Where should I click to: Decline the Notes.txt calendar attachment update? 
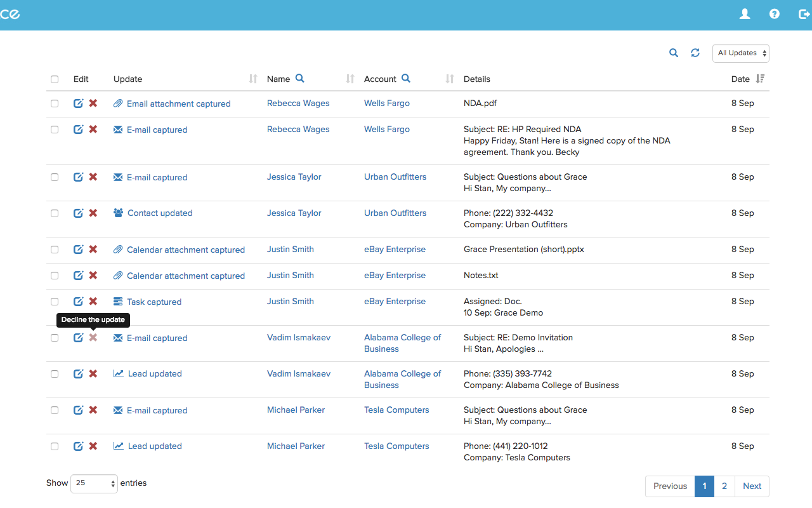[x=93, y=275]
